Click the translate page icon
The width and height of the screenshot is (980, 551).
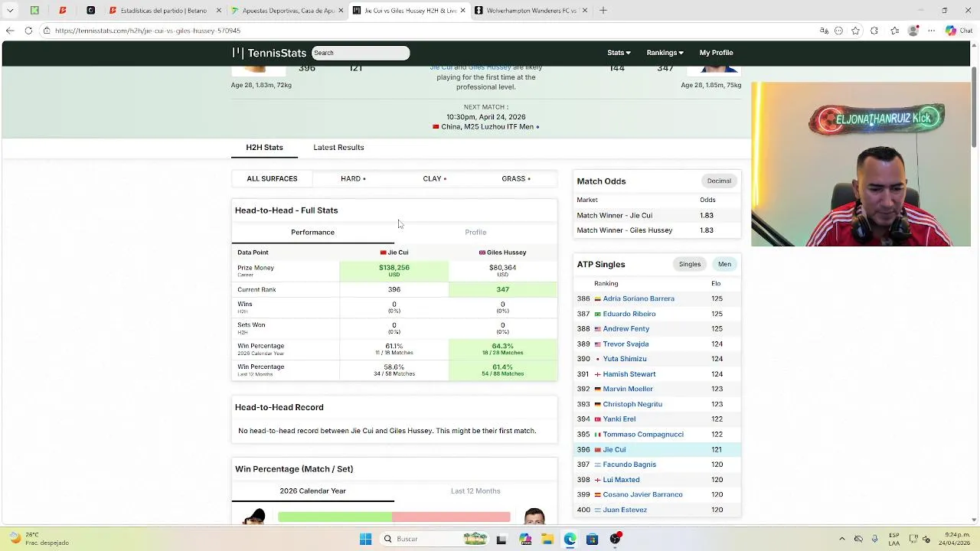824,31
